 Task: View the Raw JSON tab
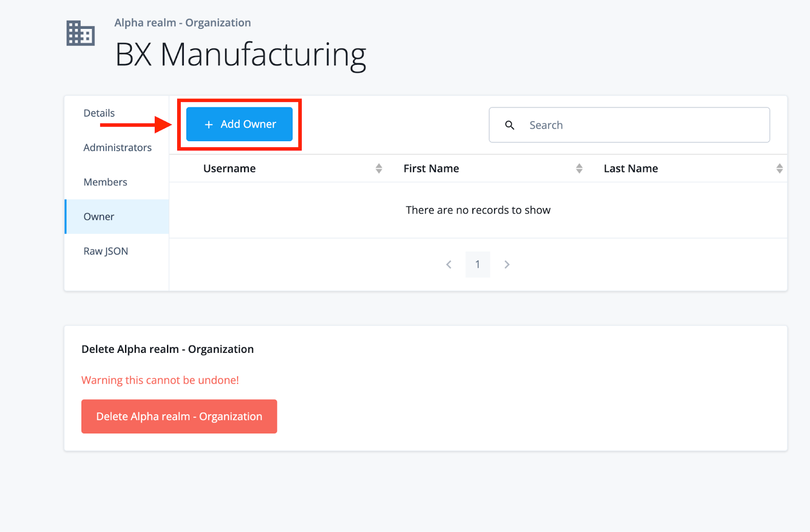[x=106, y=251]
